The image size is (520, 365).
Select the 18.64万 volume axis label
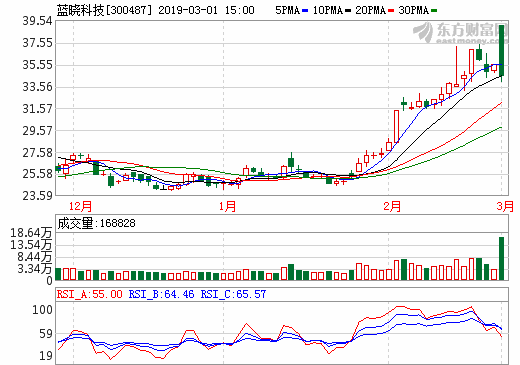click(31, 233)
